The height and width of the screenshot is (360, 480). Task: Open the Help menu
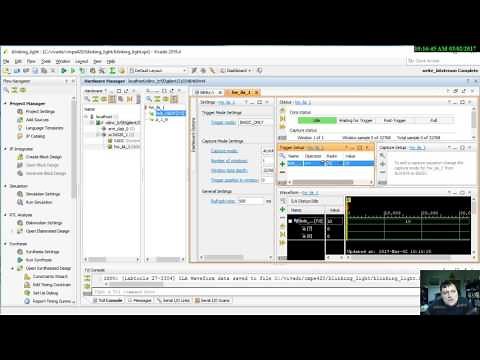(111, 61)
